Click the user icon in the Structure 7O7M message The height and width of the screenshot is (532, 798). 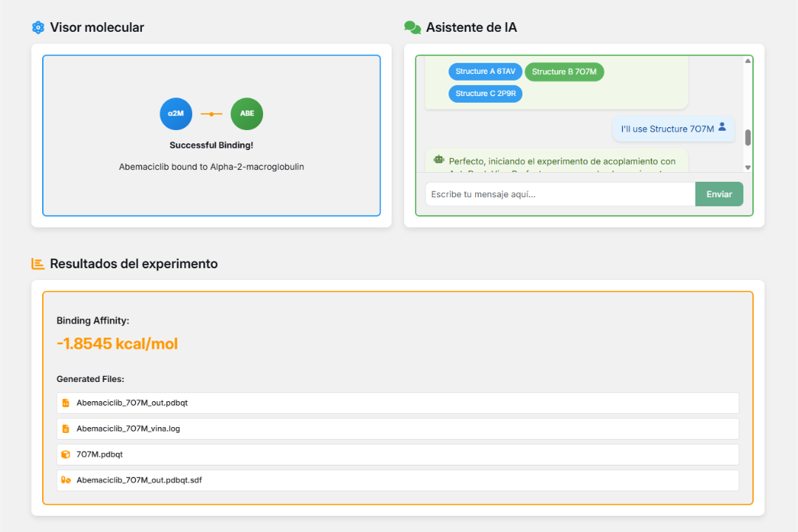pyautogui.click(x=722, y=127)
